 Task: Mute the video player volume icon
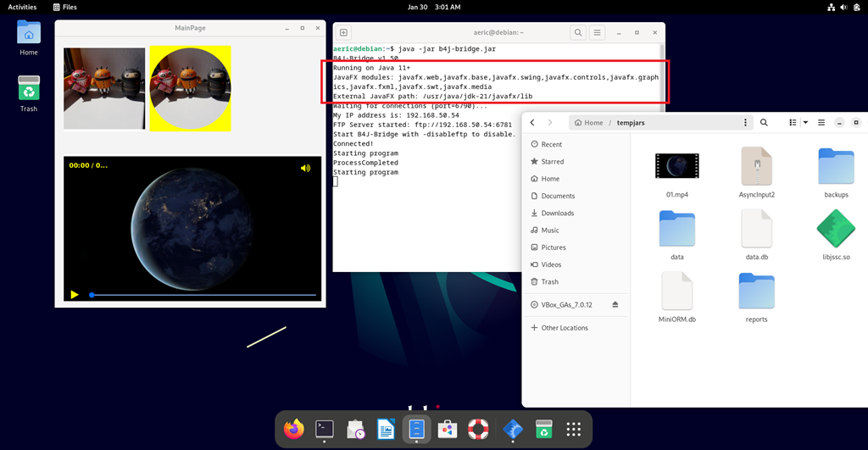click(305, 168)
